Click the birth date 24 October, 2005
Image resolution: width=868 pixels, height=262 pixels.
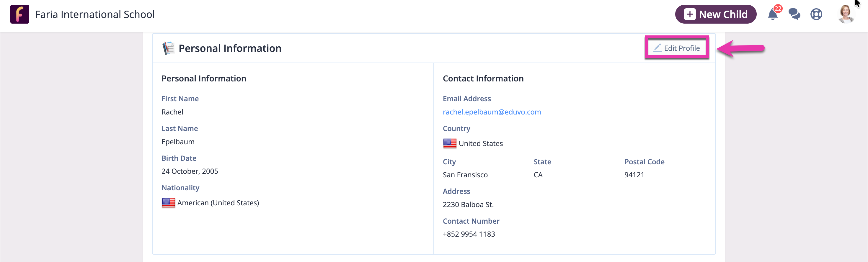189,171
